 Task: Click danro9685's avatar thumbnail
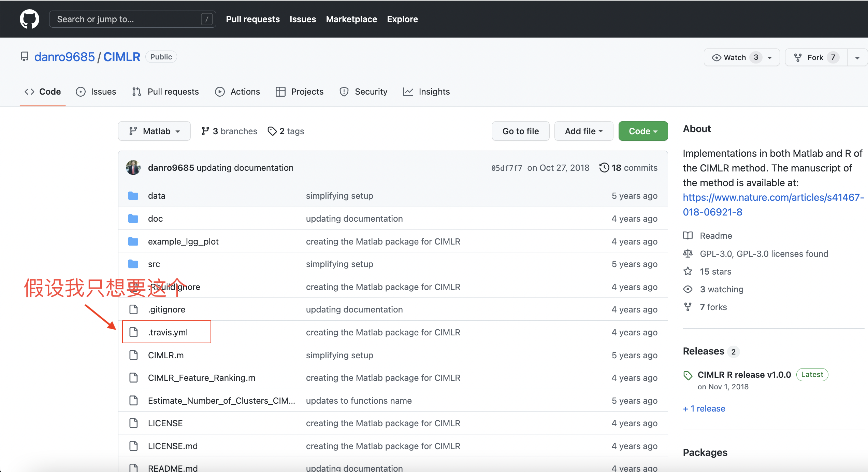pyautogui.click(x=133, y=168)
